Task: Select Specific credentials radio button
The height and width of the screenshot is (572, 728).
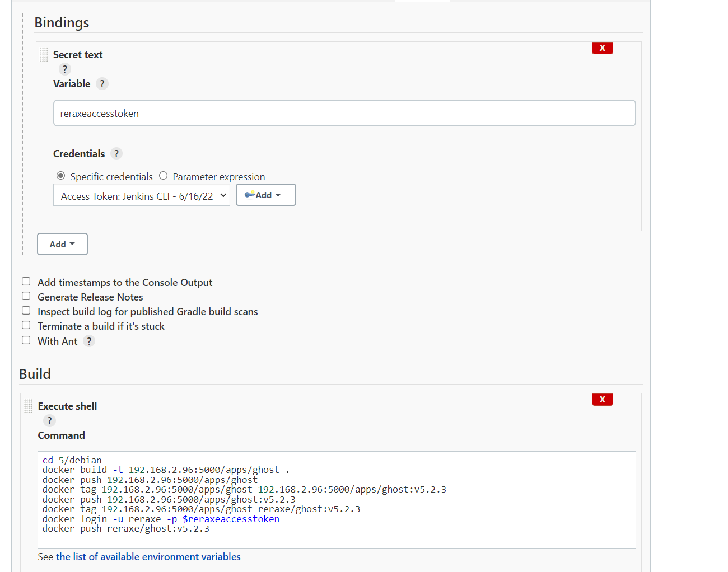Action: [x=61, y=176]
